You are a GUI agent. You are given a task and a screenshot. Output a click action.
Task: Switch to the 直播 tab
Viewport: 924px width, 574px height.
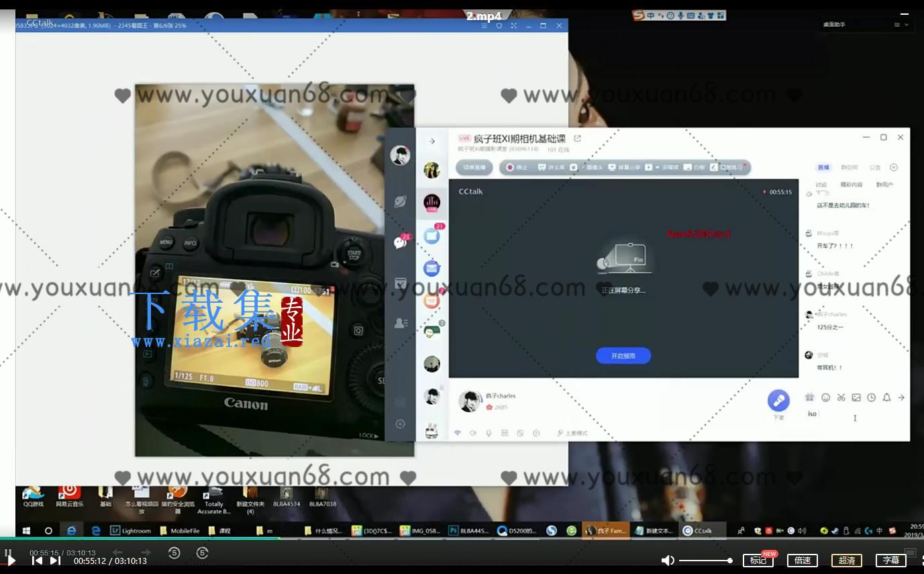[823, 167]
